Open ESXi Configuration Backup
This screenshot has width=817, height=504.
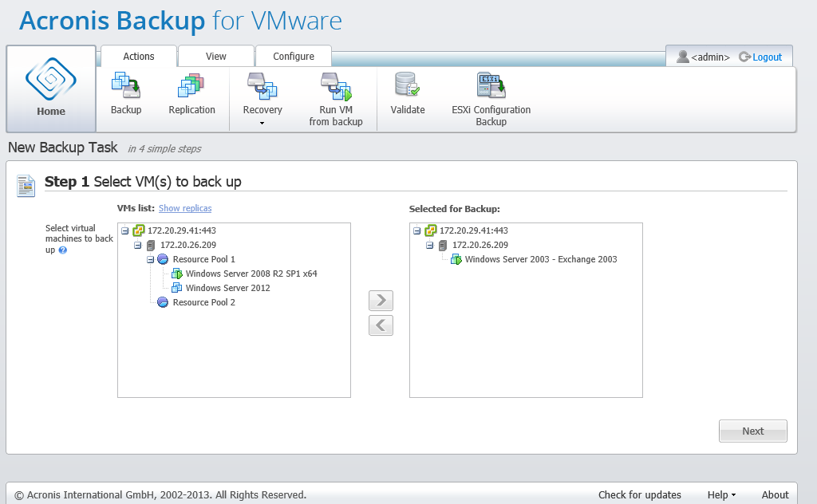tap(491, 100)
